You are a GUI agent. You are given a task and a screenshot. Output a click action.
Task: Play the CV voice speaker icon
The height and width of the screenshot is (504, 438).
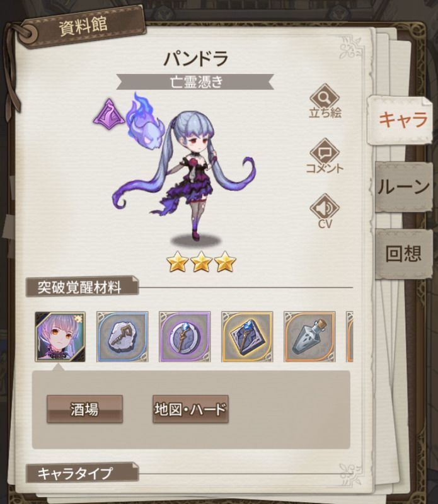tap(325, 211)
